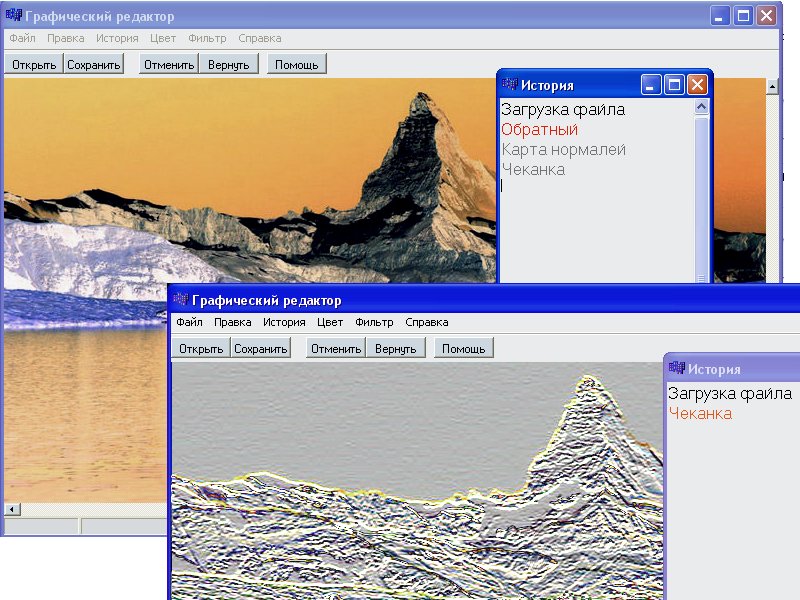Click Помощь button in back editor window

(296, 64)
